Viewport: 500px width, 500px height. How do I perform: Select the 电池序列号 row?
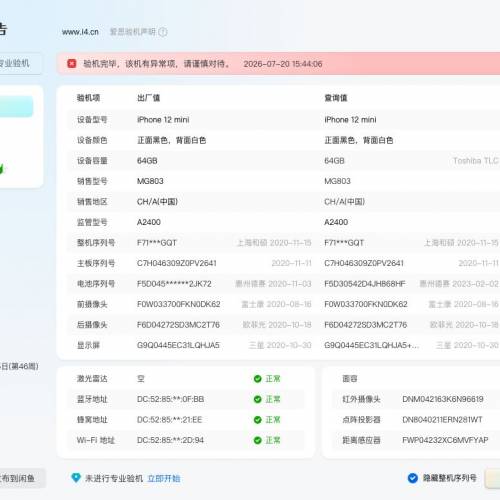coord(283,284)
